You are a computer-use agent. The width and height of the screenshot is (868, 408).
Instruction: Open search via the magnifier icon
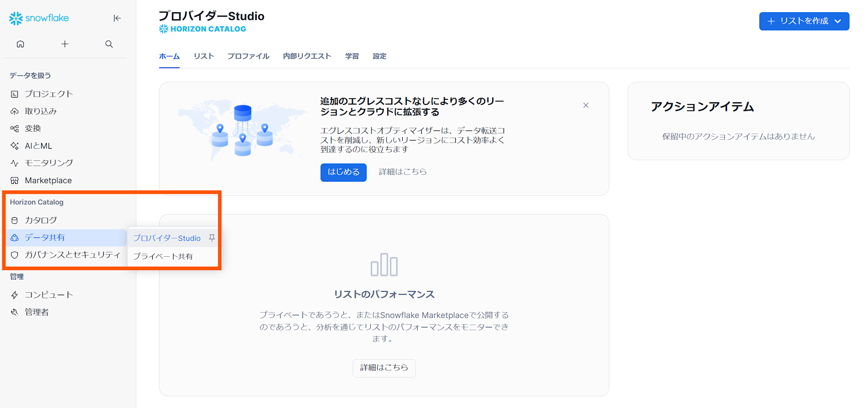coord(109,44)
